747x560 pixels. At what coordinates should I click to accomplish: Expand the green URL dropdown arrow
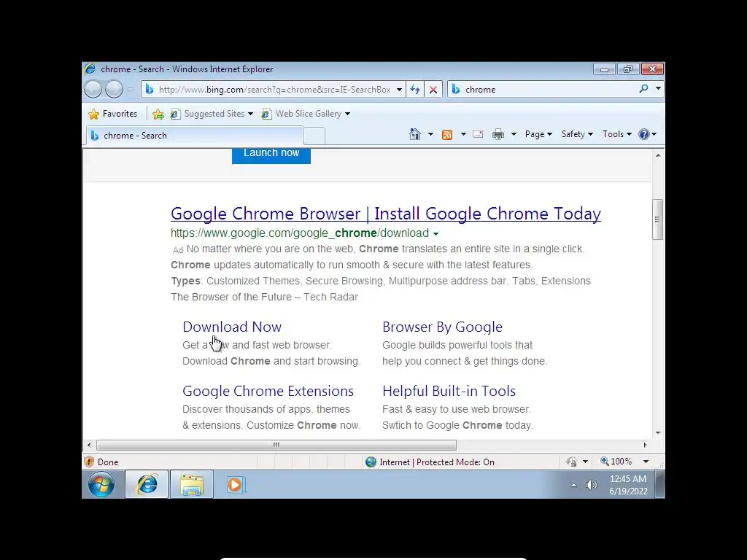[436, 234]
